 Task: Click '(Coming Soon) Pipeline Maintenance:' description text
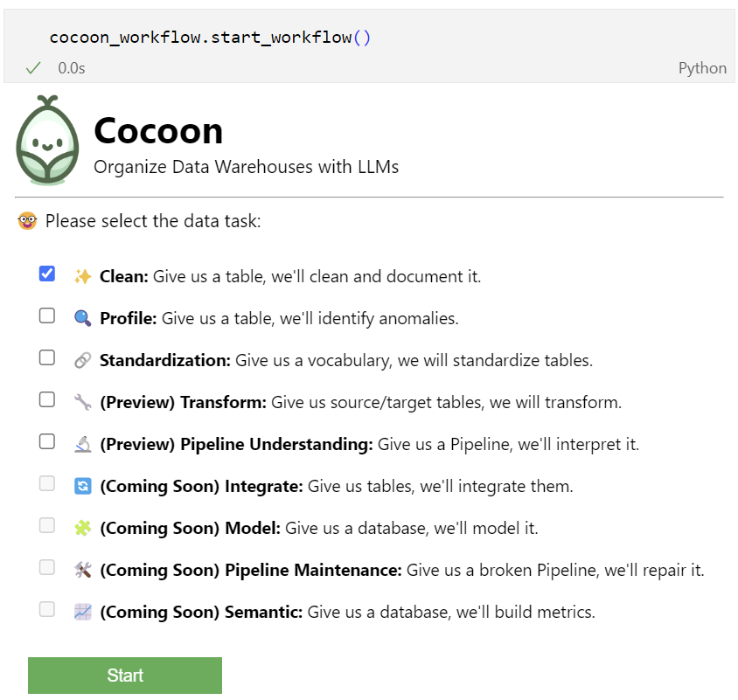(x=402, y=570)
